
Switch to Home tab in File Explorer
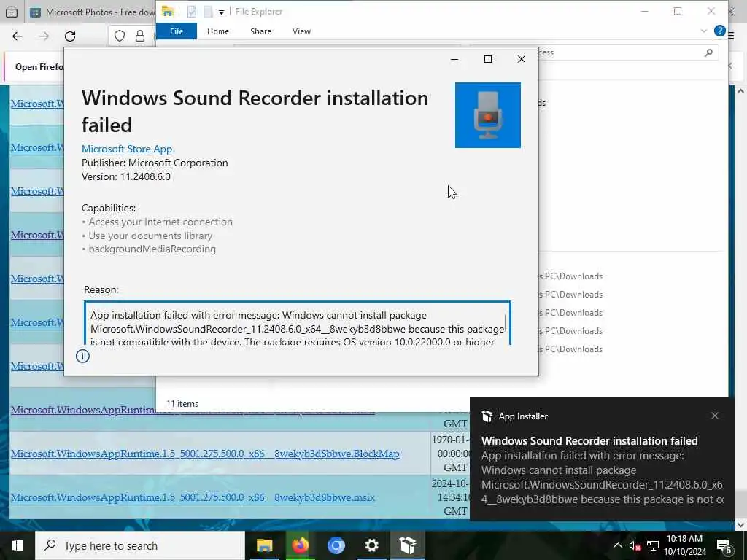[x=217, y=31]
